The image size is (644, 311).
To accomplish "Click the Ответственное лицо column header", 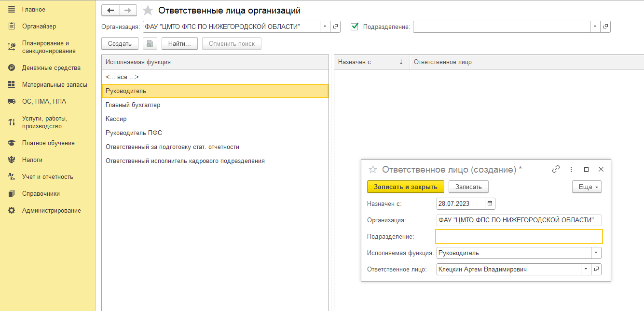I will (x=527, y=62).
